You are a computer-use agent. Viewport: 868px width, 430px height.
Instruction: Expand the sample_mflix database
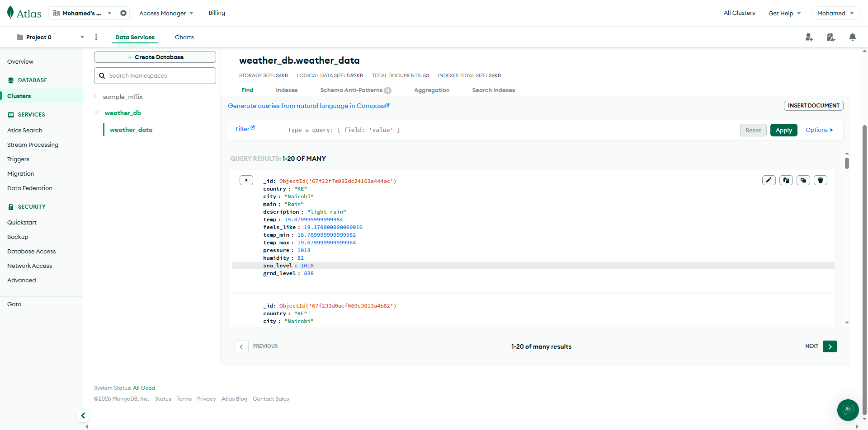(x=95, y=97)
